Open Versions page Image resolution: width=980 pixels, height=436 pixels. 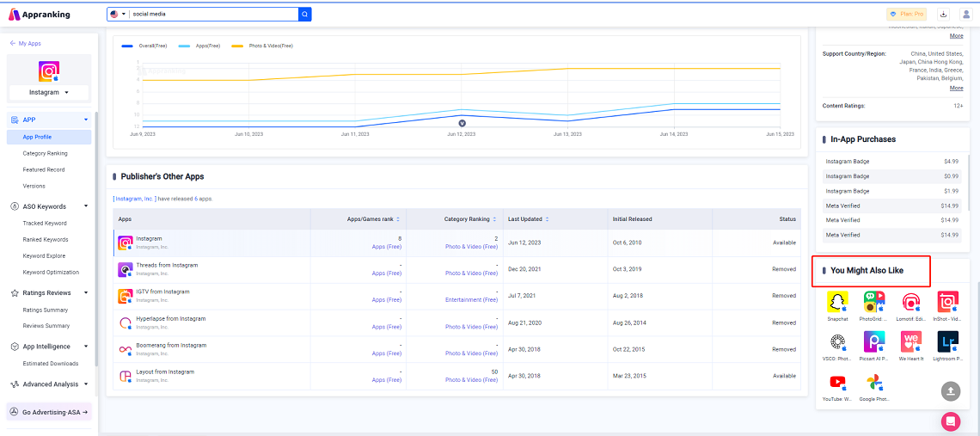(x=34, y=186)
